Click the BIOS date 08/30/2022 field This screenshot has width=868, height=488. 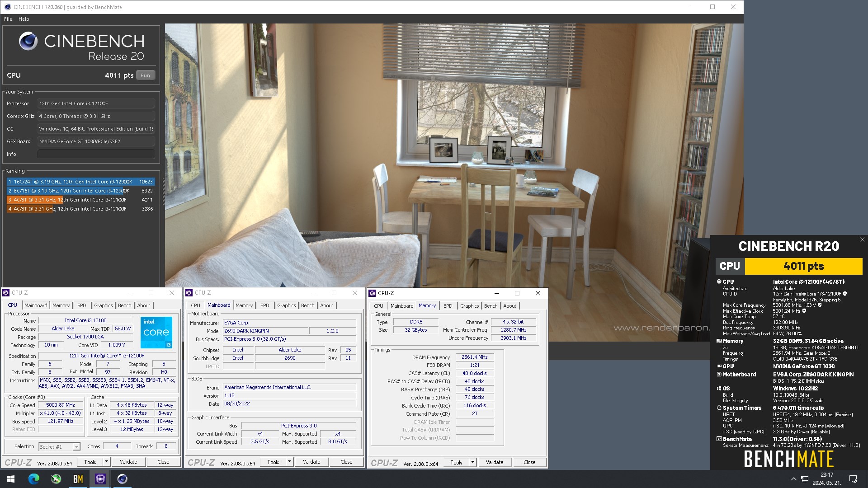point(289,404)
